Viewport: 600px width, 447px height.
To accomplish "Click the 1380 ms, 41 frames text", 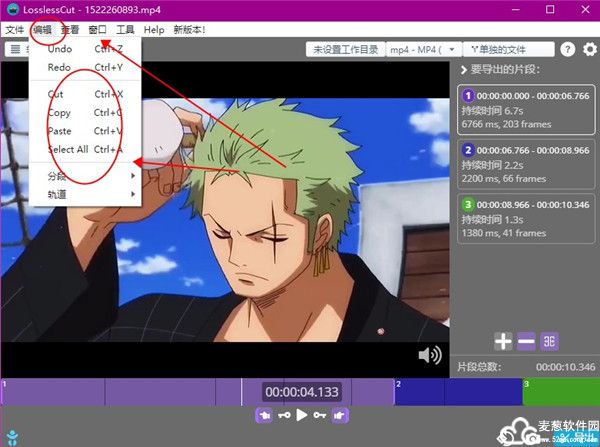I will pyautogui.click(x=504, y=233).
